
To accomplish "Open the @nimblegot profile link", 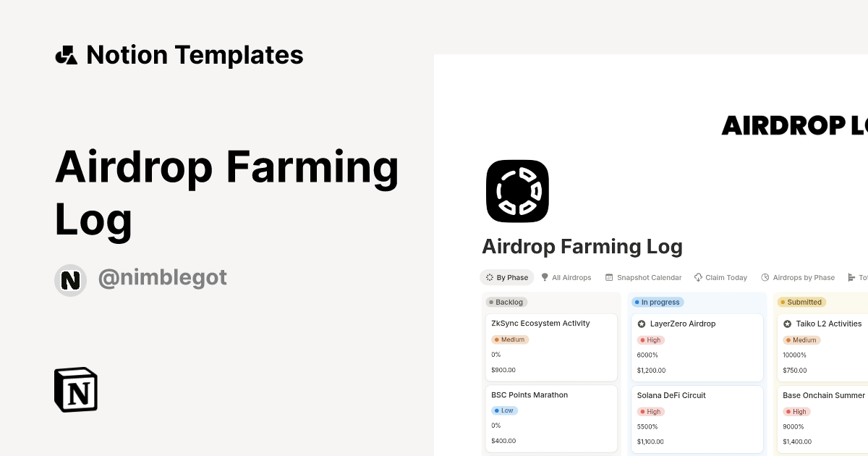I will (x=162, y=278).
